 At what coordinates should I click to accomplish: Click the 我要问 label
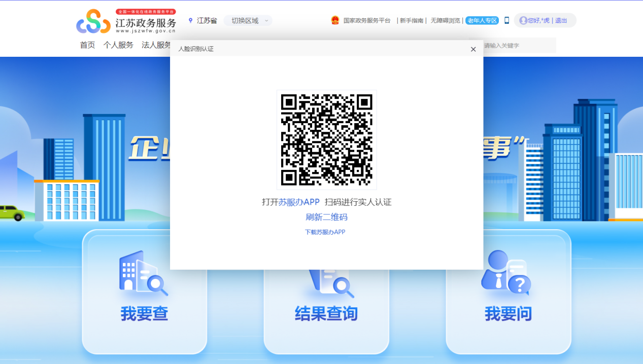point(508,314)
